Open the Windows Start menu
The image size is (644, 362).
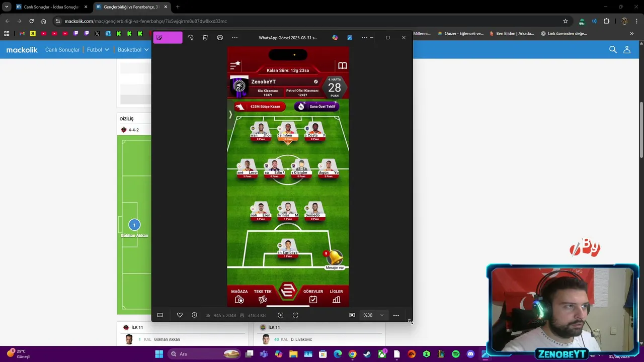click(159, 354)
